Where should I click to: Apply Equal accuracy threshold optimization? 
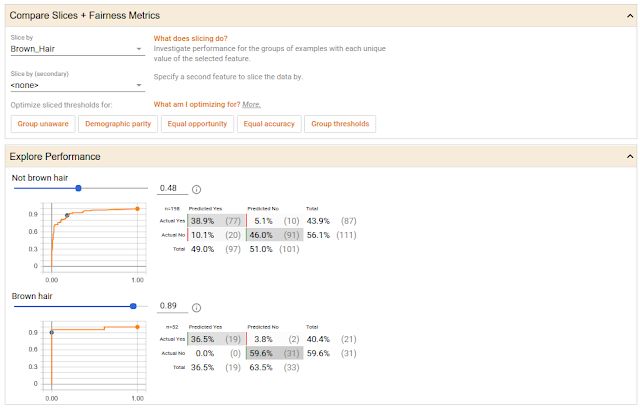268,124
